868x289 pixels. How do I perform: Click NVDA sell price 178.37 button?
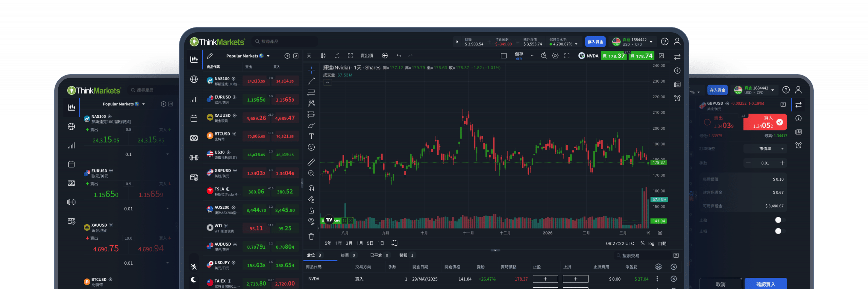[x=613, y=56]
